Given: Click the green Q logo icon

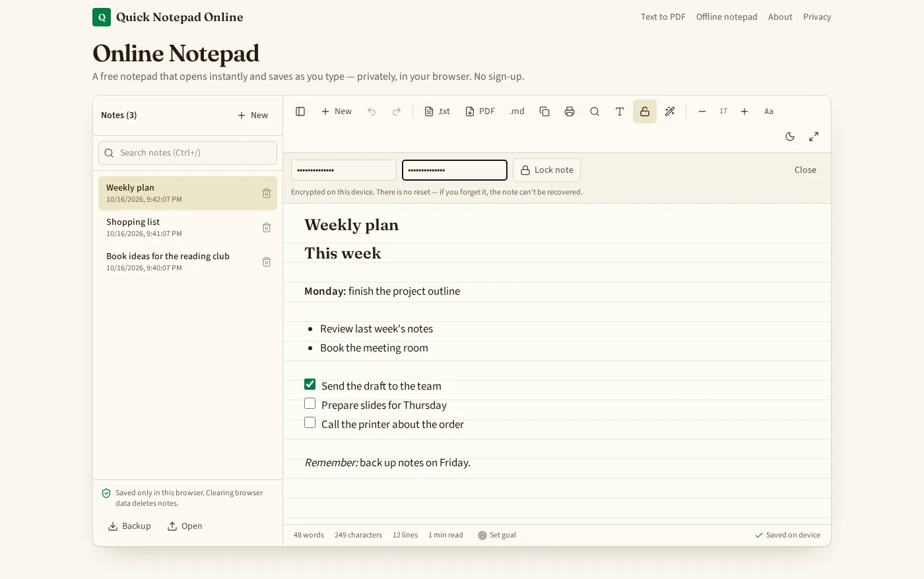Looking at the screenshot, I should pos(102,17).
